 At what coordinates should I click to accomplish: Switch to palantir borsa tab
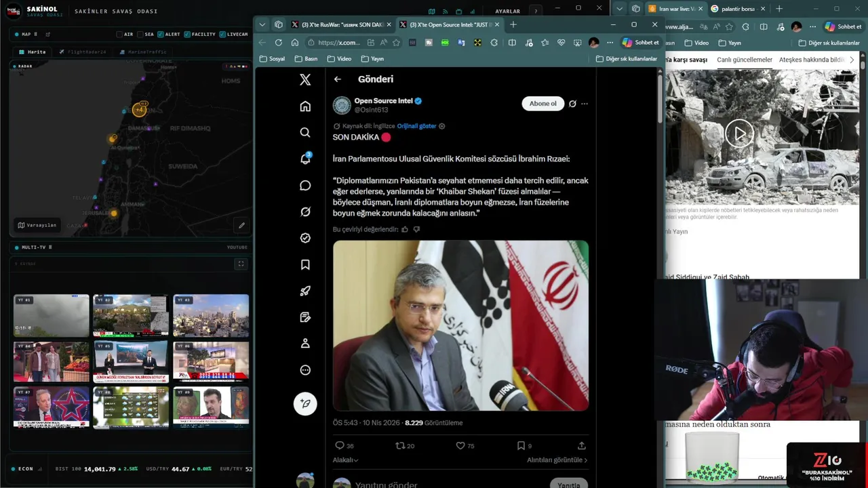coord(738,9)
